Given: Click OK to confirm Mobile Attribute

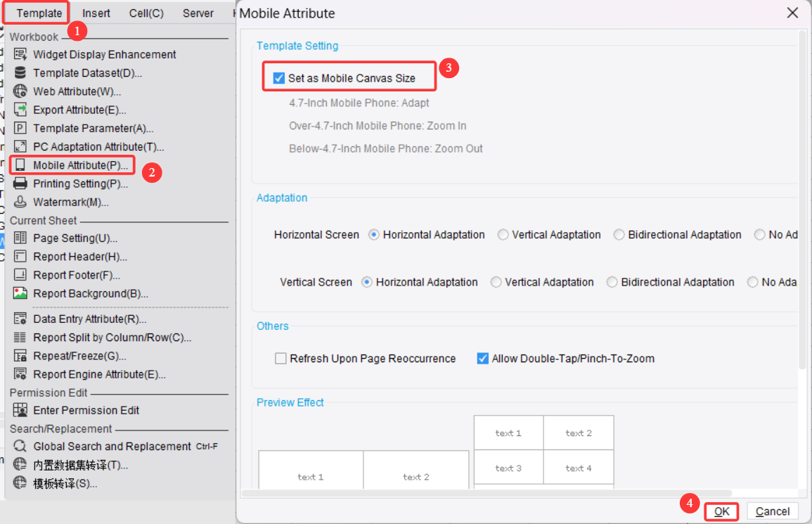Looking at the screenshot, I should (x=722, y=511).
